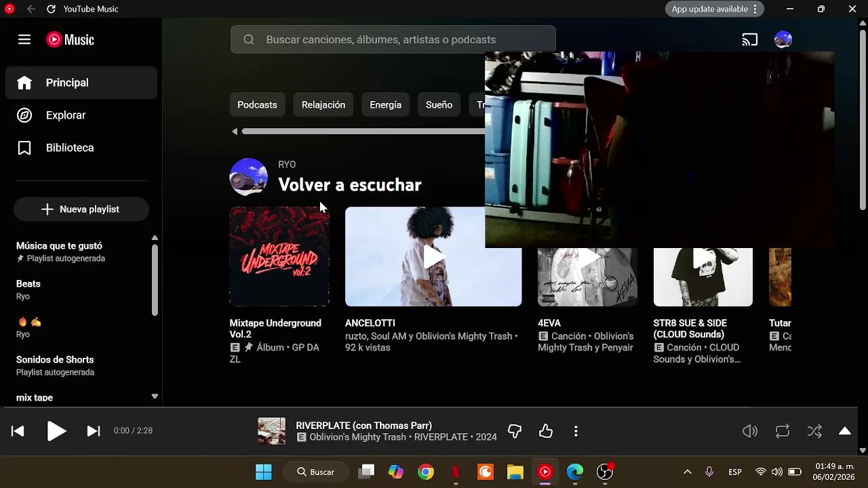Open App update available menu
Viewport: 868px width, 488px height.
(x=715, y=9)
